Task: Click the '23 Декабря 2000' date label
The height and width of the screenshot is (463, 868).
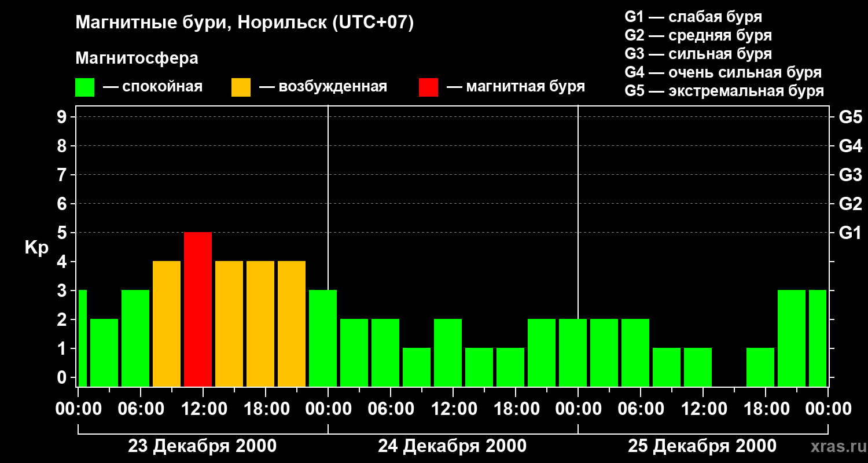Action: click(203, 446)
